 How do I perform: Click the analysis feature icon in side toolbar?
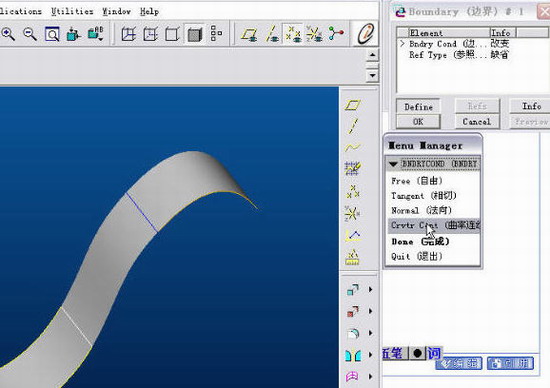click(353, 257)
